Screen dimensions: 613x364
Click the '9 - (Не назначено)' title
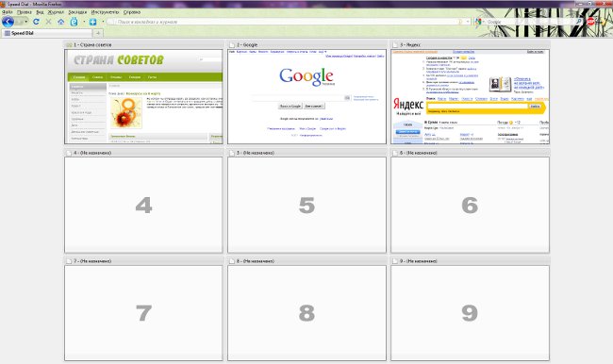[x=419, y=261]
